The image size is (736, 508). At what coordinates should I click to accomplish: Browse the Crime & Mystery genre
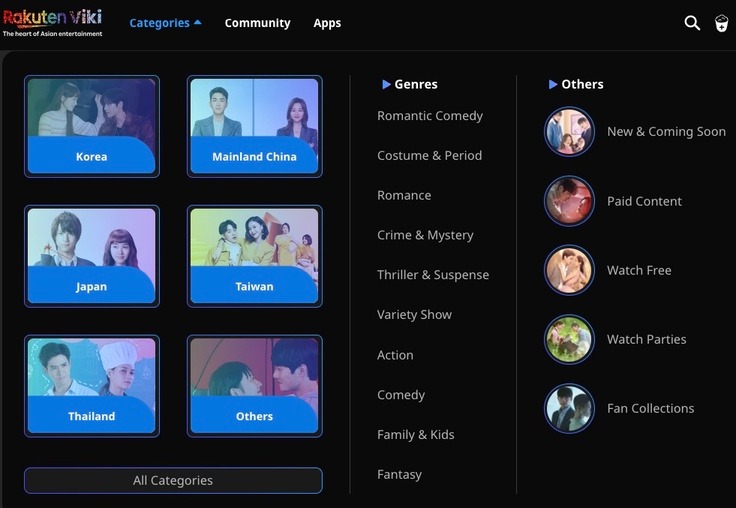[425, 235]
